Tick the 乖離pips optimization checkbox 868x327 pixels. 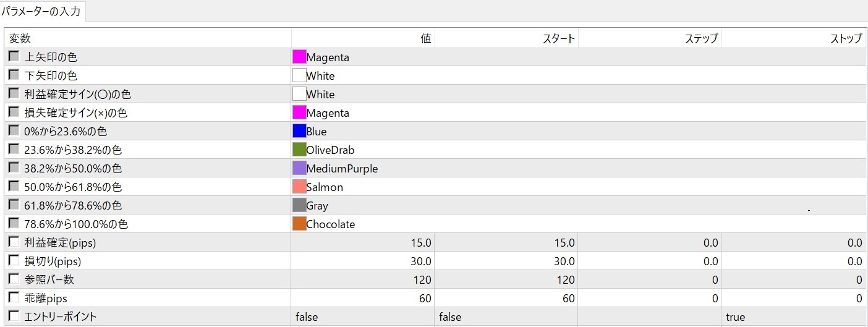coord(14,298)
